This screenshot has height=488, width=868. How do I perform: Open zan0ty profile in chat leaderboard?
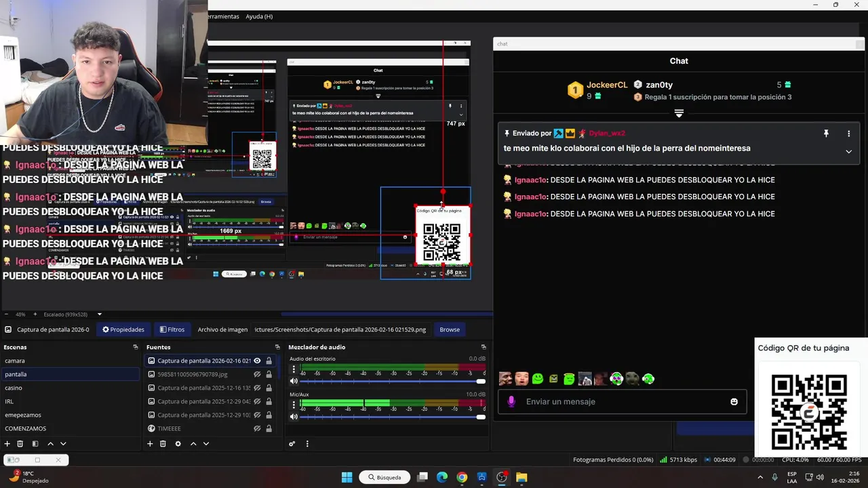tap(659, 85)
